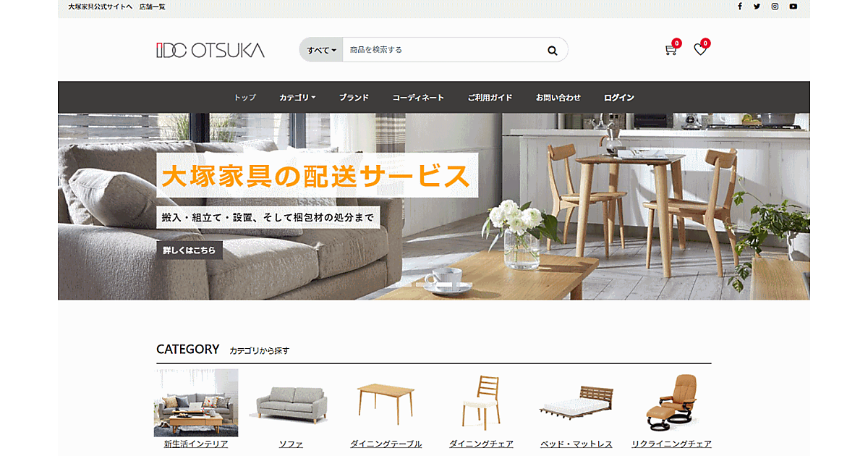Open the wishlist heart icon

point(700,50)
